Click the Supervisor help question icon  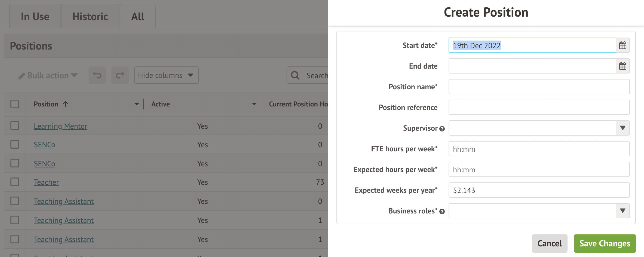coord(442,129)
